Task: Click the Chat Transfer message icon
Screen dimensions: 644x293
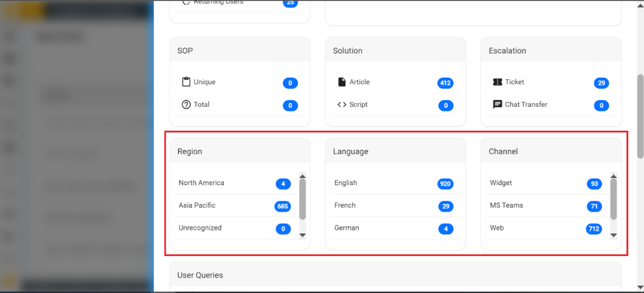Action: pos(497,104)
